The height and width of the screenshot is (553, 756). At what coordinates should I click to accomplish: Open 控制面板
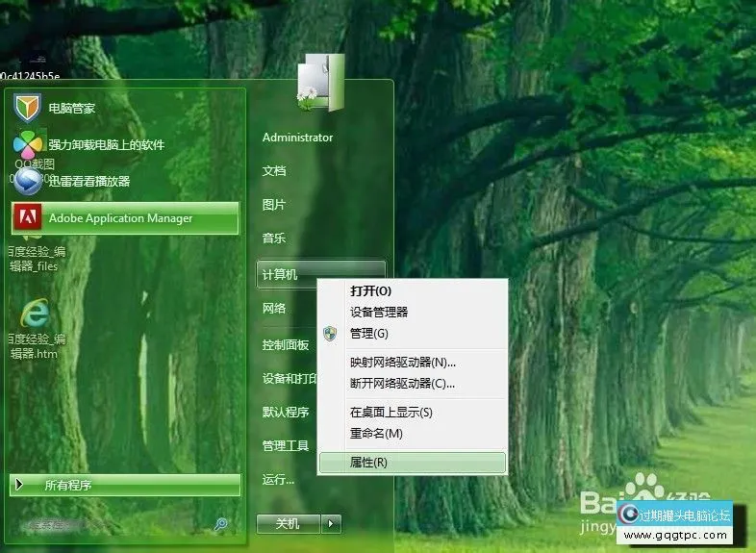pos(286,344)
